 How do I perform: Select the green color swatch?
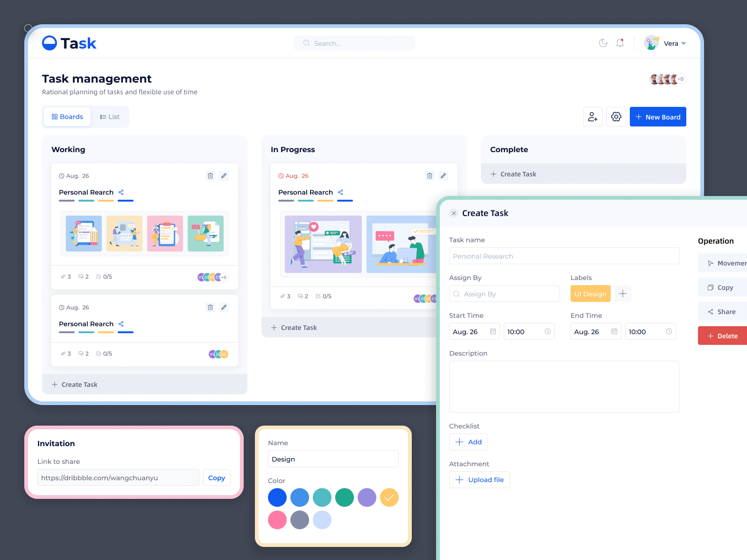click(x=345, y=497)
